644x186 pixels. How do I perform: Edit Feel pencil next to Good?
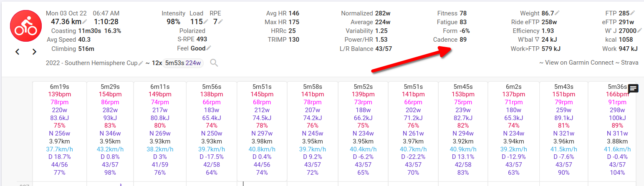point(209,48)
